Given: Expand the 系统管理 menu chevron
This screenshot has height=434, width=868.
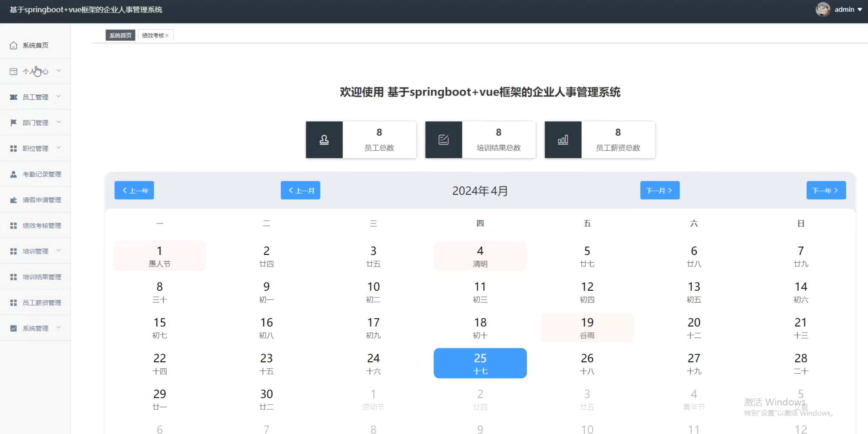Looking at the screenshot, I should point(59,328).
